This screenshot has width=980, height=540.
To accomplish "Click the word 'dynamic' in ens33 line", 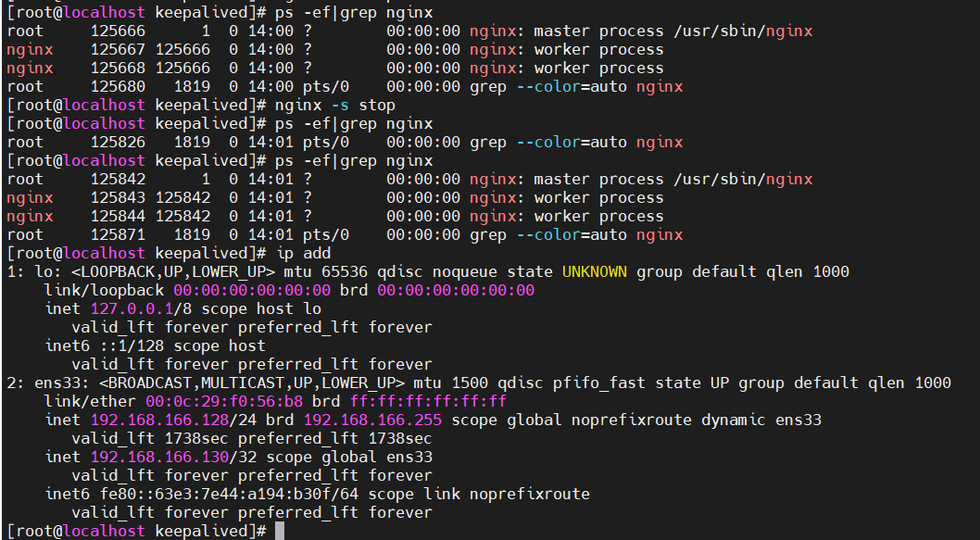I will [x=733, y=420].
